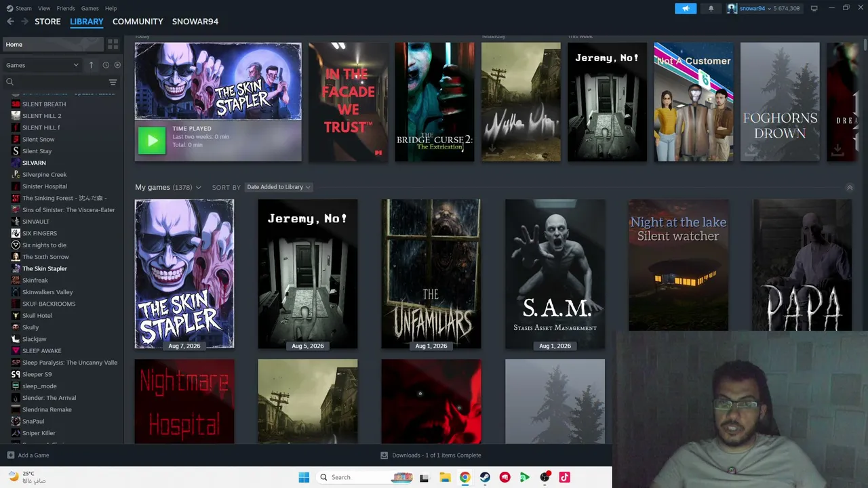Click the Slackjaw game icon
The image size is (868, 488).
[16, 339]
